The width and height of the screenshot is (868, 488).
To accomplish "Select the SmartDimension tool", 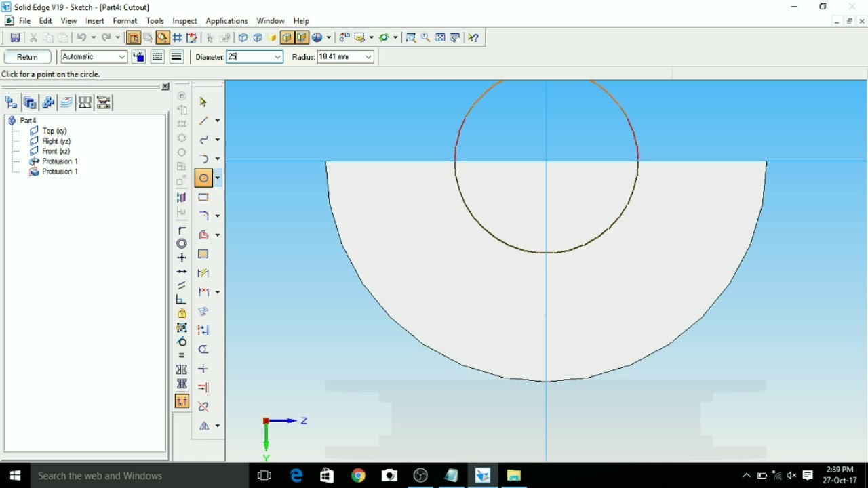I will (x=203, y=273).
